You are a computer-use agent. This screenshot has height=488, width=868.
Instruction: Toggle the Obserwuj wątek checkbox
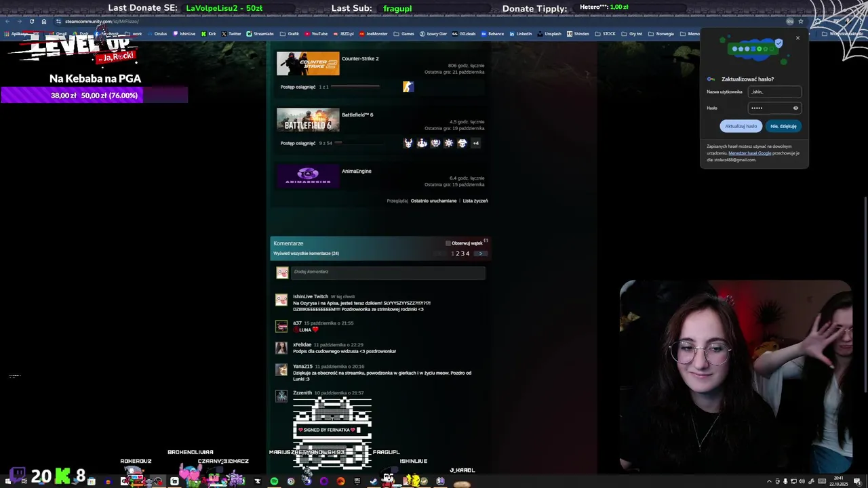[x=448, y=243]
